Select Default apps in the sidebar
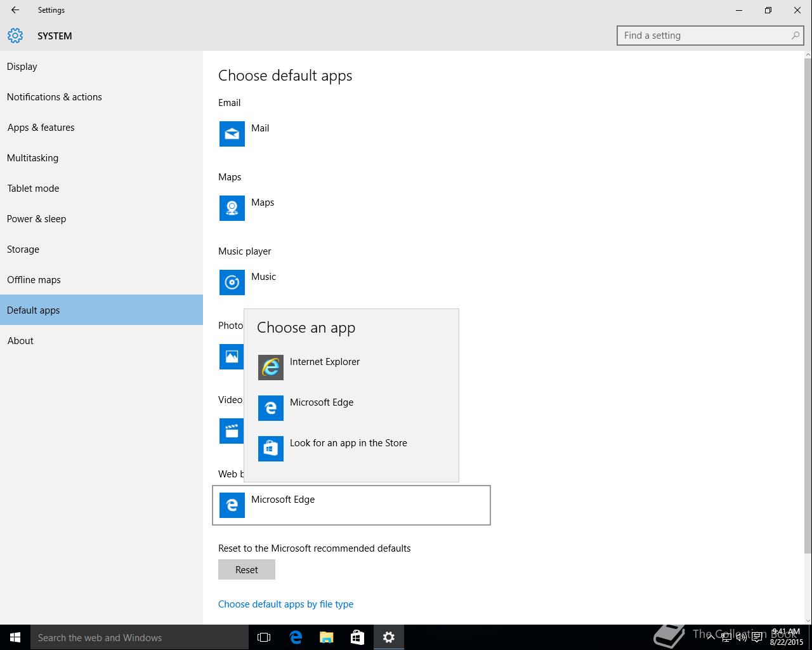The height and width of the screenshot is (650, 812). click(x=101, y=310)
